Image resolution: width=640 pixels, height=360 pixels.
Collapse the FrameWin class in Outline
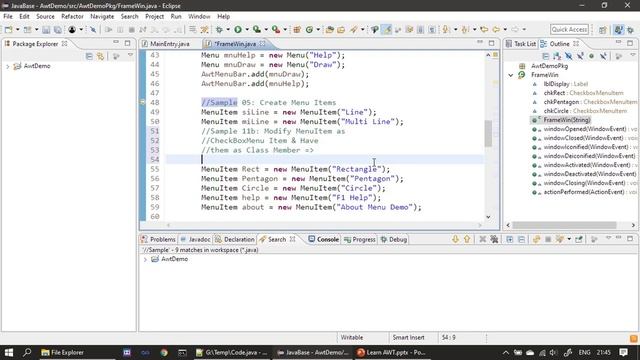pos(511,75)
